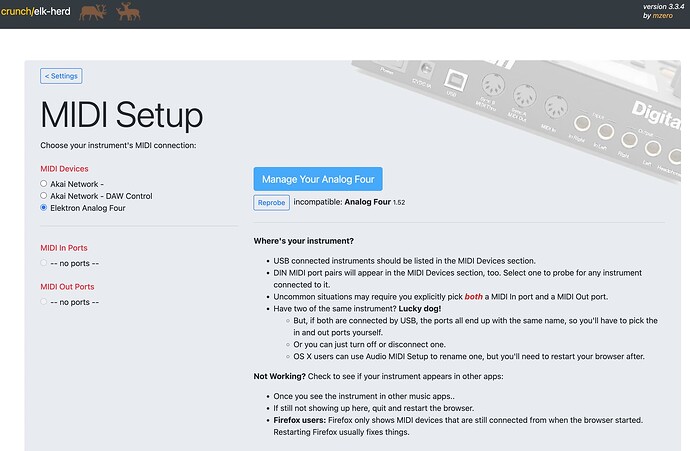Image resolution: width=690 pixels, height=451 pixels.
Task: Open the crunch/elk-herd home title
Action: pos(35,11)
